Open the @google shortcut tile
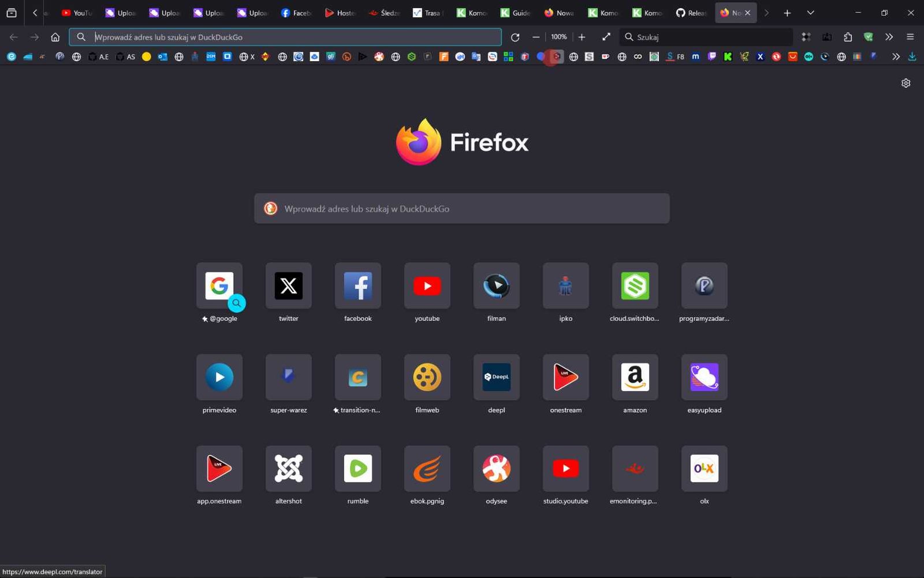 (219, 286)
